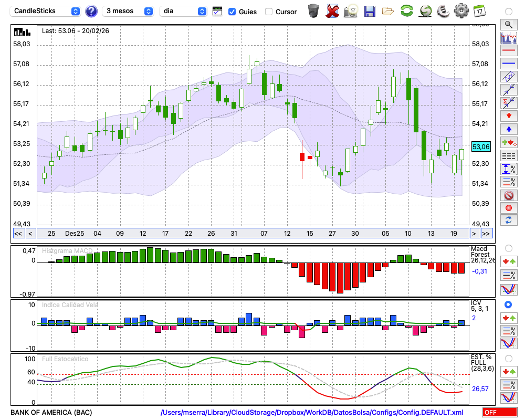Screen dimensions: 525x420
Task: Click the blue up arrow marker tool
Action: tap(509, 129)
